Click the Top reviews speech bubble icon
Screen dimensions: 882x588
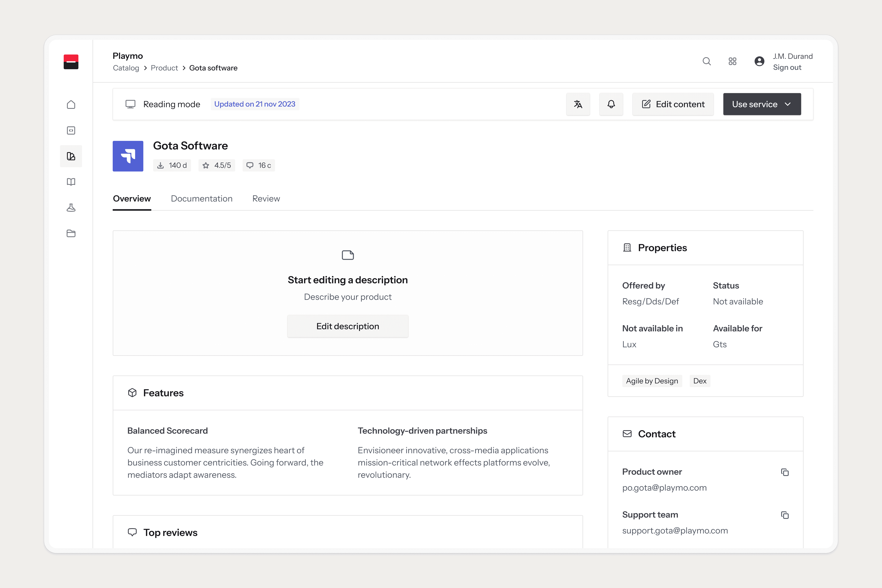(132, 532)
